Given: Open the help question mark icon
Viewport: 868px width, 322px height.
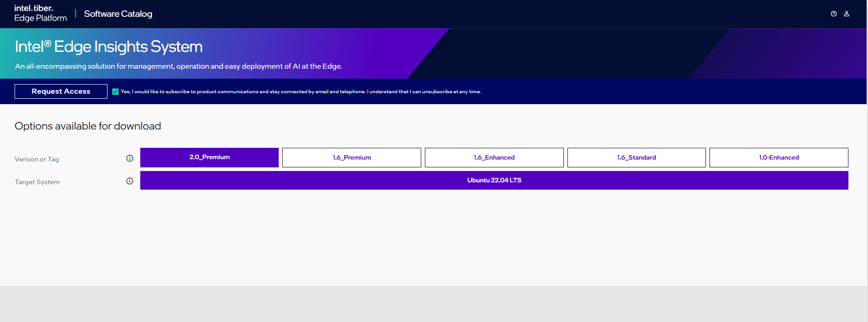Looking at the screenshot, I should pyautogui.click(x=833, y=14).
